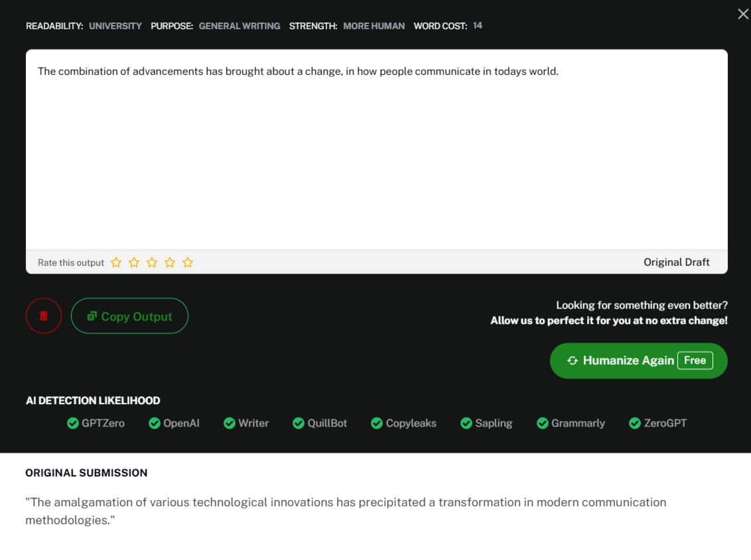Click the red trash delete icon
751x560 pixels.
44,316
